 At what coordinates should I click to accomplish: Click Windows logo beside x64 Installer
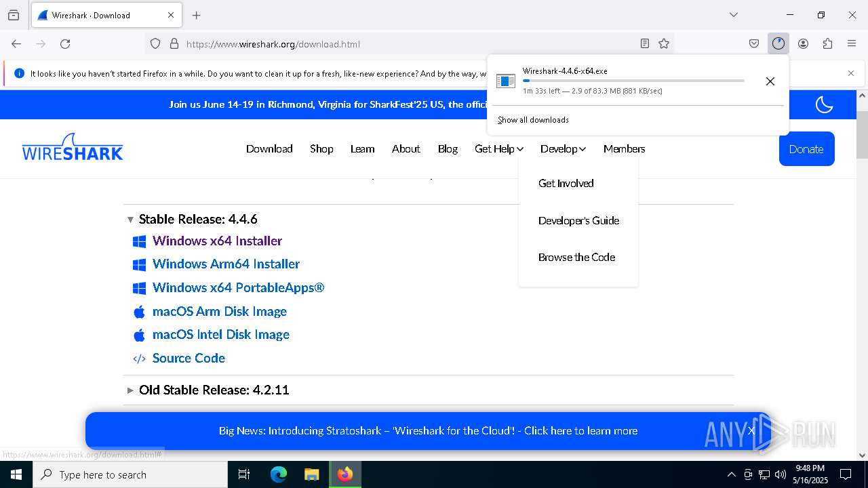[x=139, y=241]
